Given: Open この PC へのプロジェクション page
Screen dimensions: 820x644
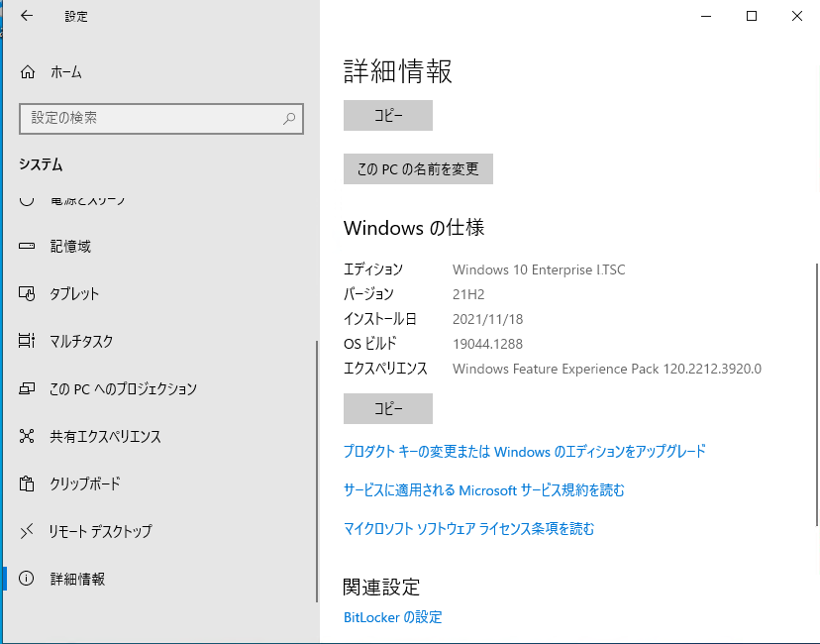Looking at the screenshot, I should [x=124, y=388].
